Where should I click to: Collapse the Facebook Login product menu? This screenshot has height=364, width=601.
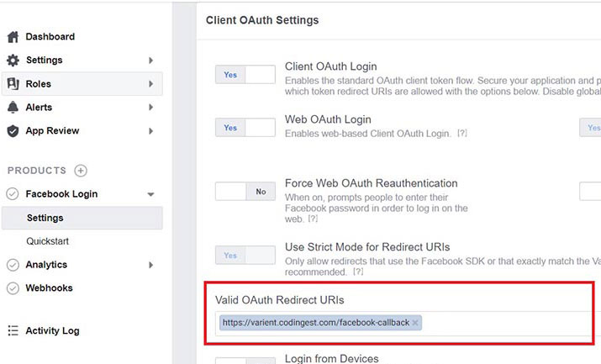point(150,194)
